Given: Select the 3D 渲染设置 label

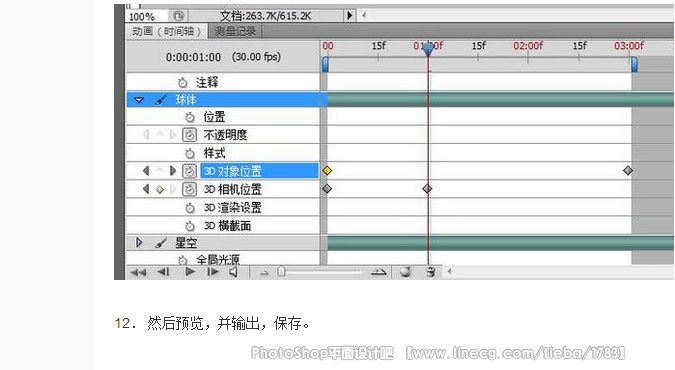Looking at the screenshot, I should (x=232, y=208).
